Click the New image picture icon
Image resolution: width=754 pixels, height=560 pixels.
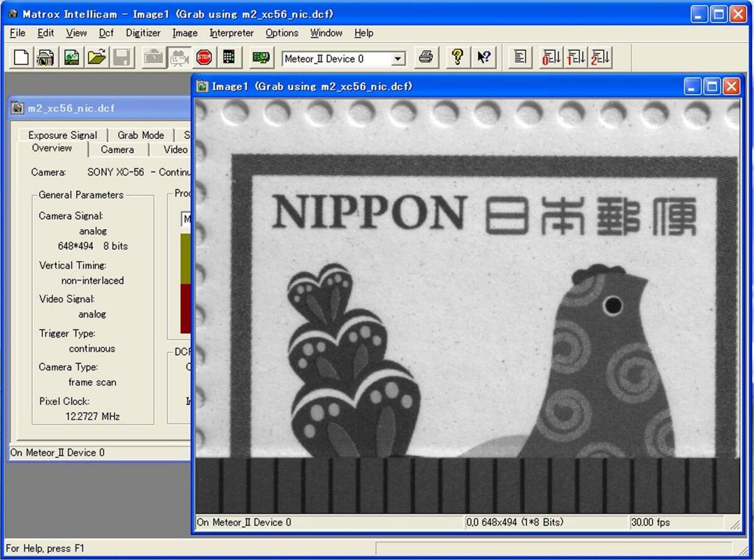pos(72,58)
